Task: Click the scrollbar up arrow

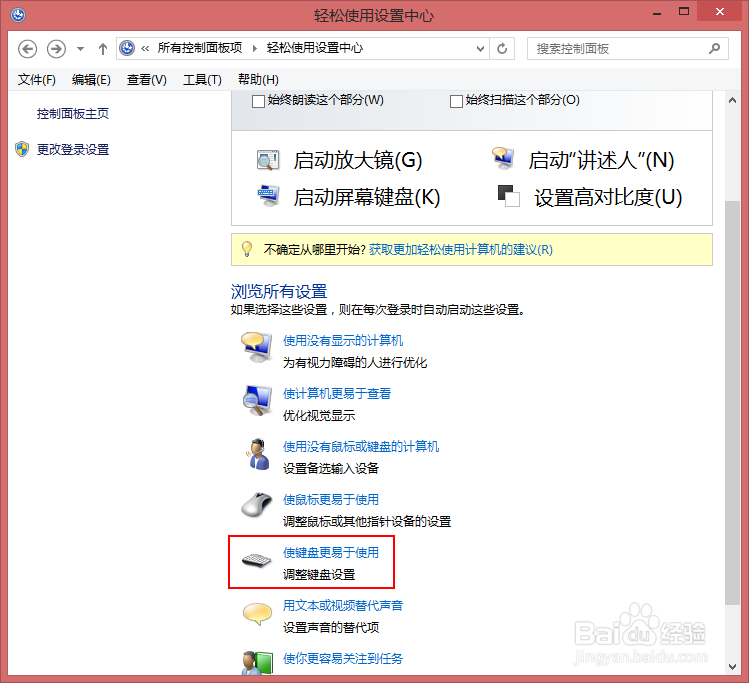Action: click(x=732, y=100)
